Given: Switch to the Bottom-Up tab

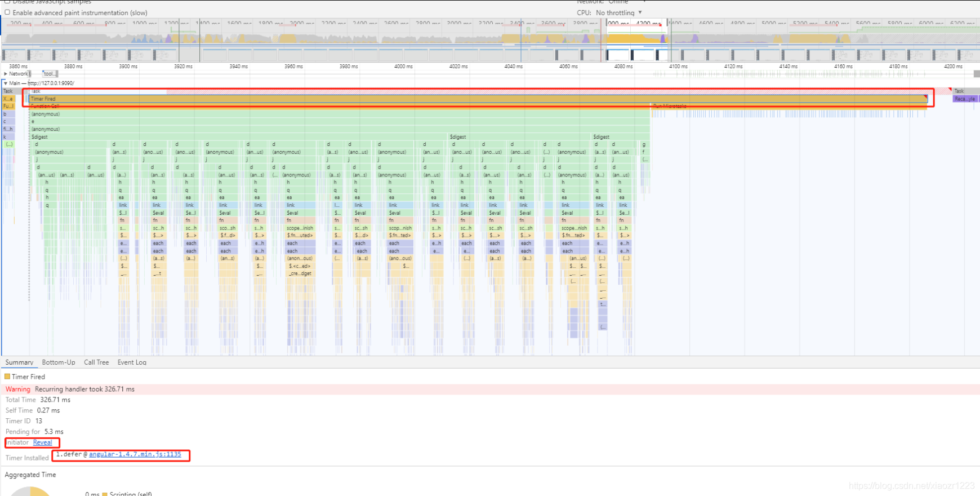Looking at the screenshot, I should click(x=59, y=362).
